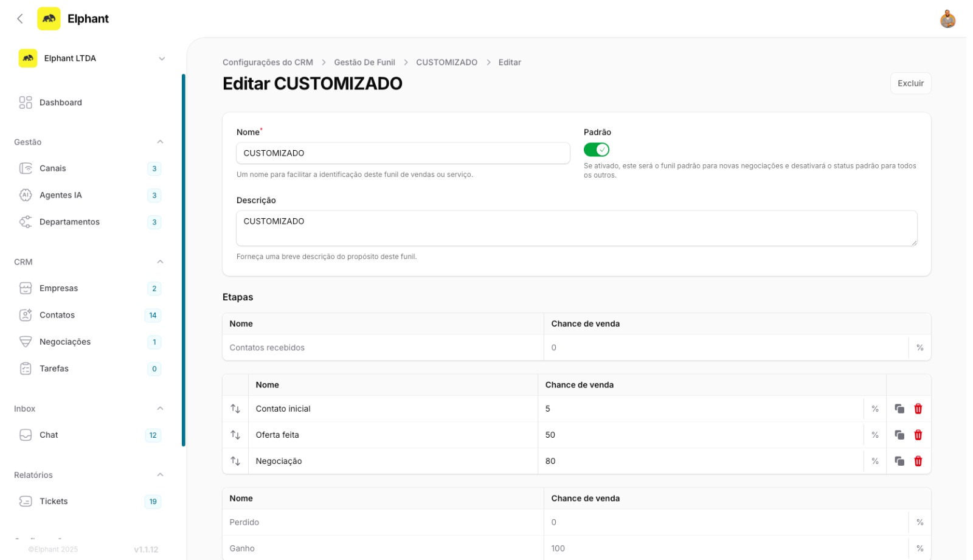View Tickets under Relatórios
973x560 pixels.
(54, 501)
